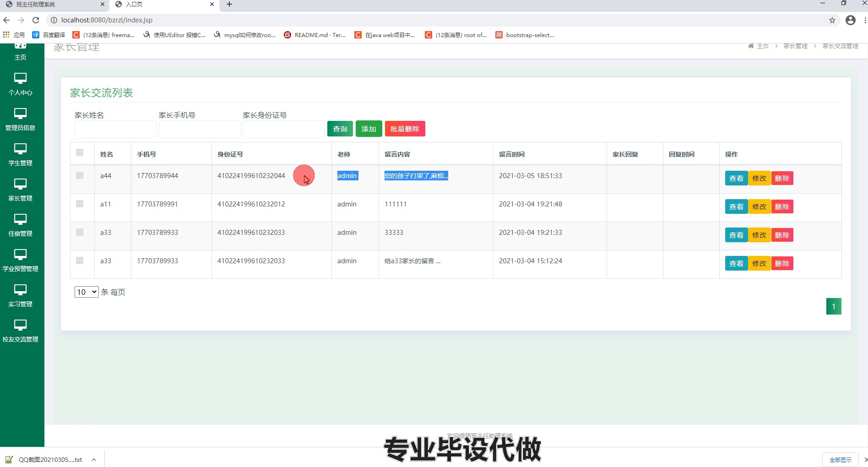Check the select-all checkbox in table header

pyautogui.click(x=80, y=152)
